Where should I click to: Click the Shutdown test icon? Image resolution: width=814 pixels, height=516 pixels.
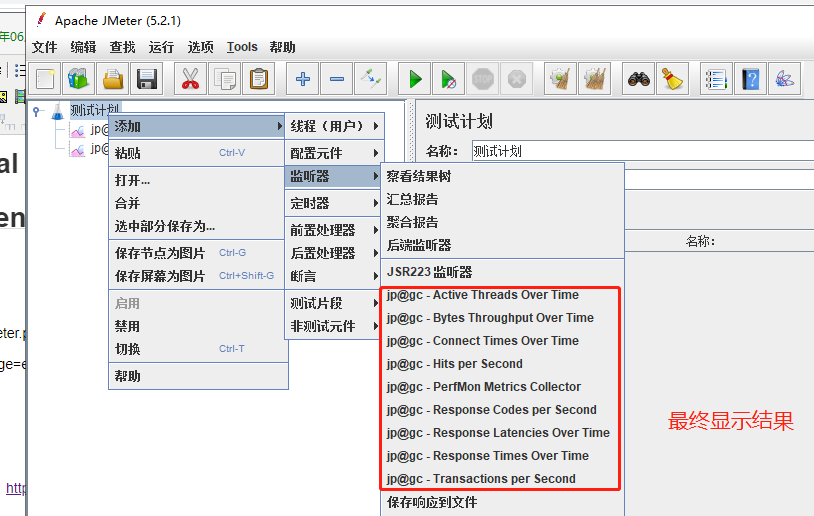point(517,79)
